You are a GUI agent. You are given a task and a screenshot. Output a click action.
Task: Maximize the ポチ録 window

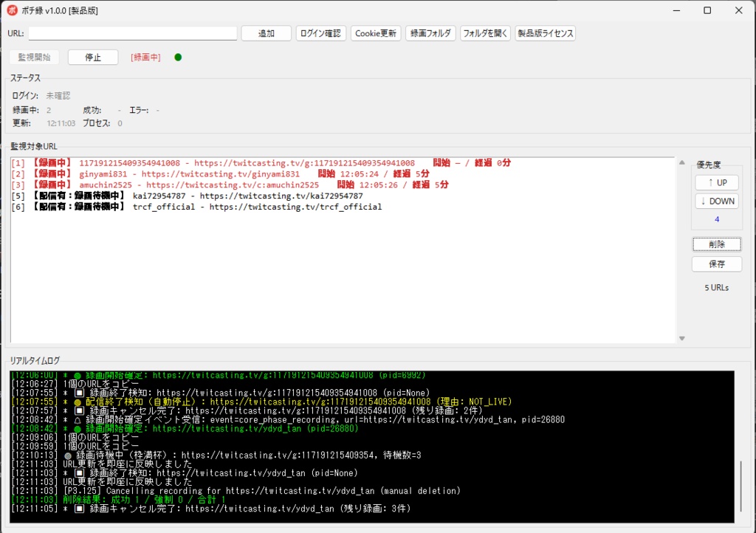(x=707, y=10)
